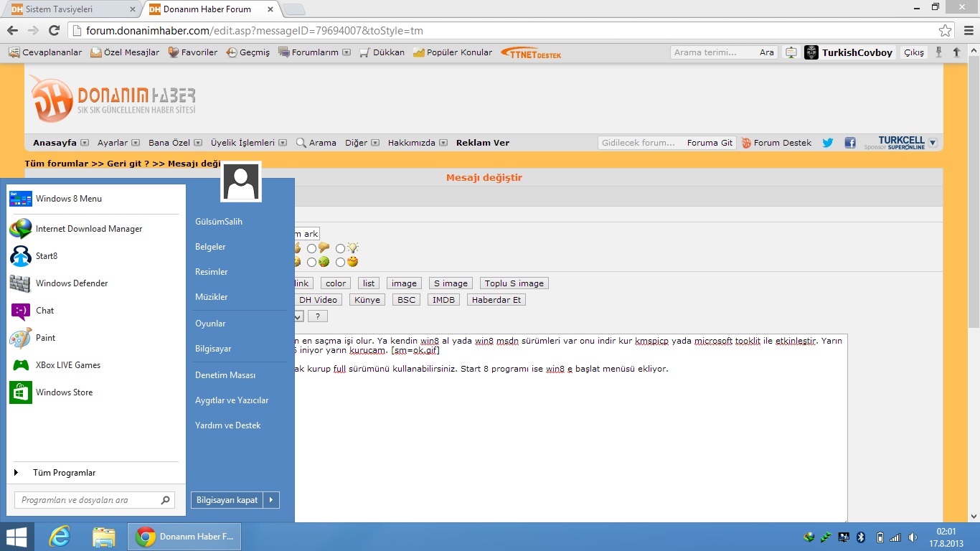Open Aygıtlar ve Yazıcılar

click(232, 400)
